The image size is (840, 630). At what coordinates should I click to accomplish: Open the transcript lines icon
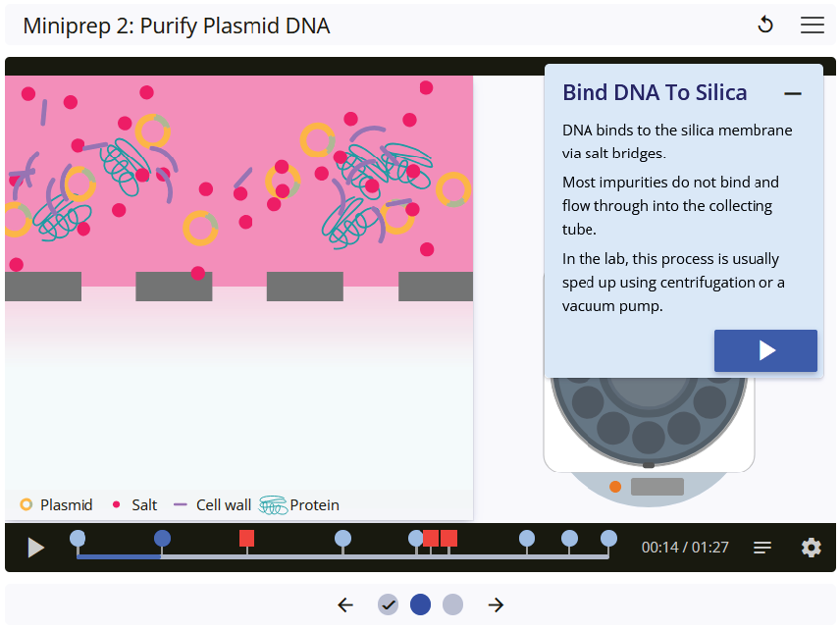point(761,548)
